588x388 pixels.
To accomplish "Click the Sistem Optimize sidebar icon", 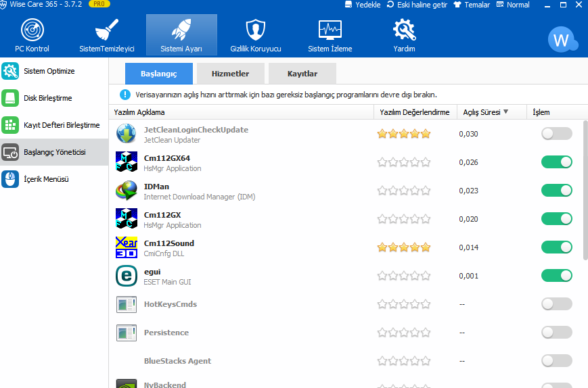I will 10,71.
